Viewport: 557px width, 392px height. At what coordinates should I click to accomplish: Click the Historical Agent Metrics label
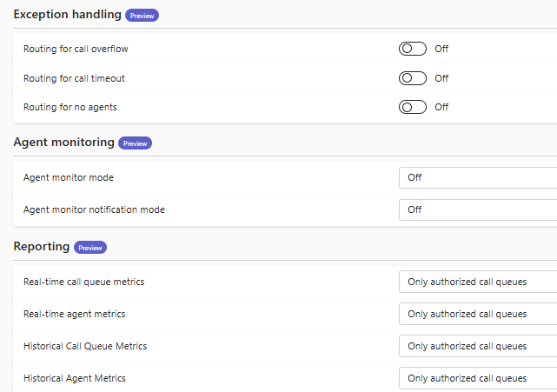tap(75, 378)
